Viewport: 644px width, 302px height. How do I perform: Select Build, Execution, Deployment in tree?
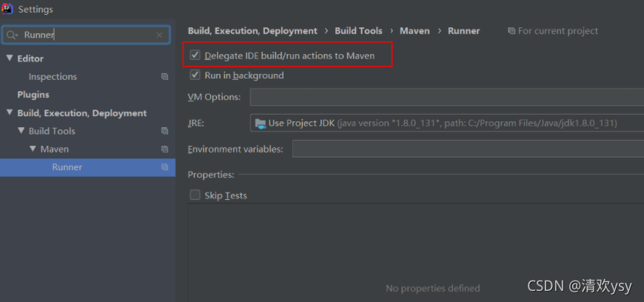[x=81, y=113]
